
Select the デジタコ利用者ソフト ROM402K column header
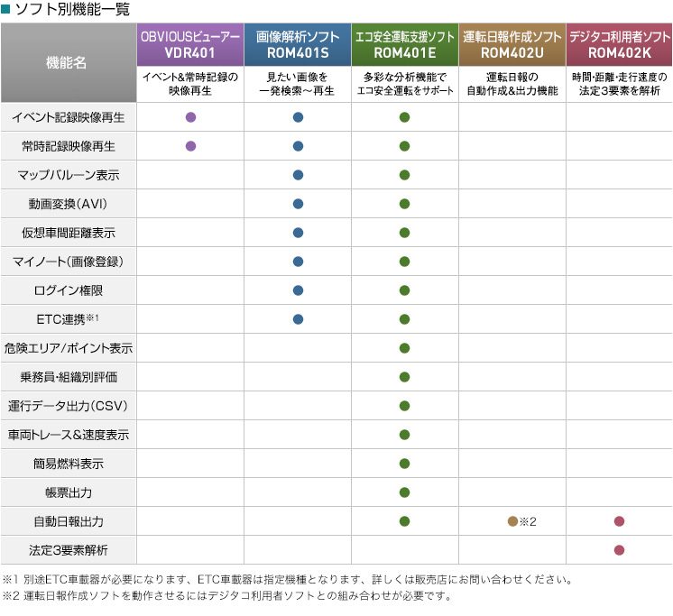pyautogui.click(x=620, y=44)
